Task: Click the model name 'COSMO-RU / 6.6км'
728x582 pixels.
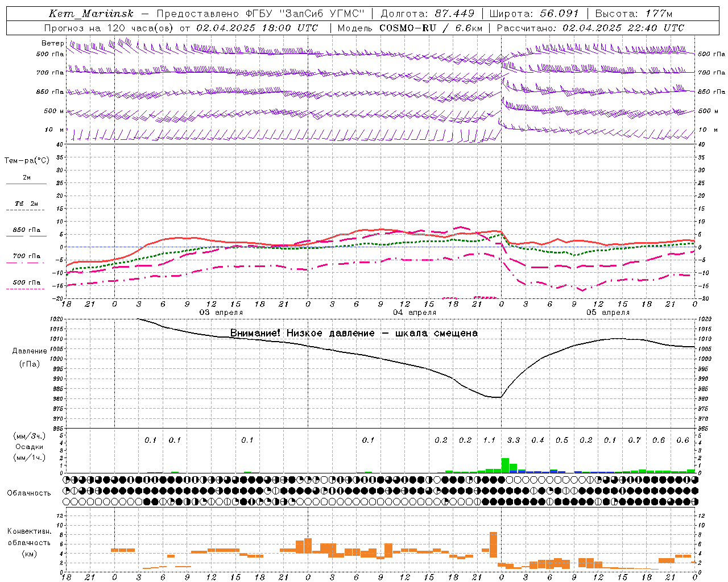Action: pyautogui.click(x=431, y=28)
